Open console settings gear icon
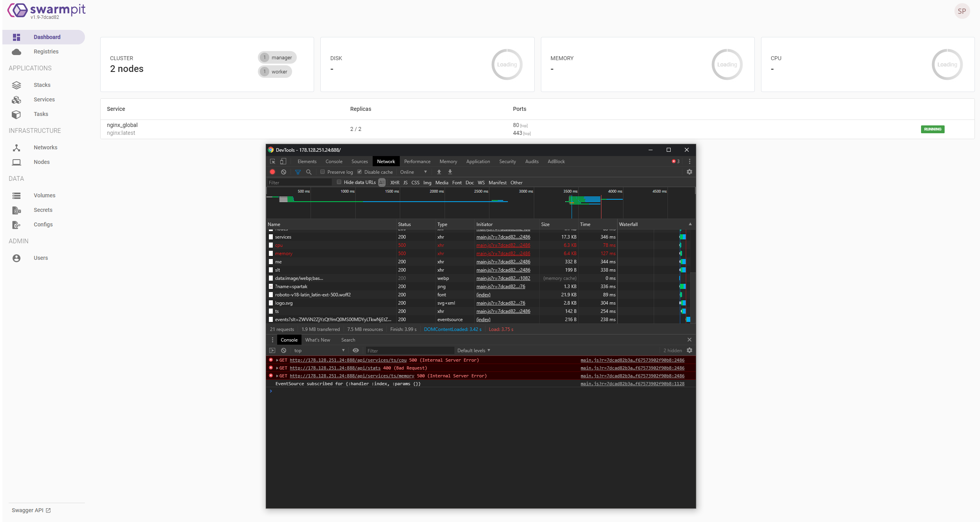 pos(689,350)
